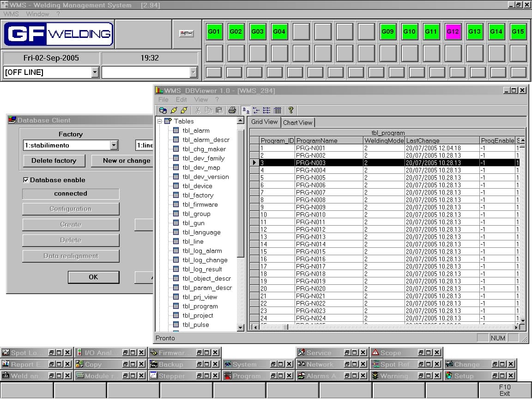The width and height of the screenshot is (532, 399).
Task: Select the green G01 gun indicator
Action: (x=214, y=32)
